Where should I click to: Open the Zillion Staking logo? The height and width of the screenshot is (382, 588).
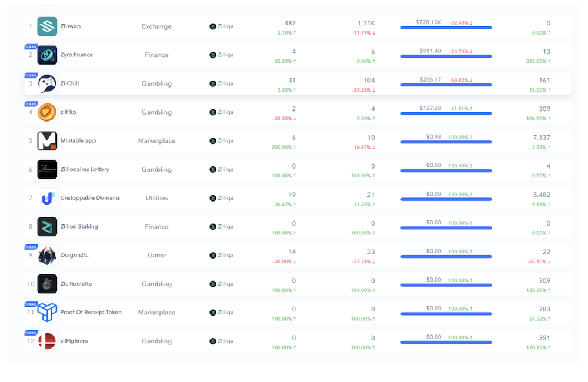(x=47, y=227)
